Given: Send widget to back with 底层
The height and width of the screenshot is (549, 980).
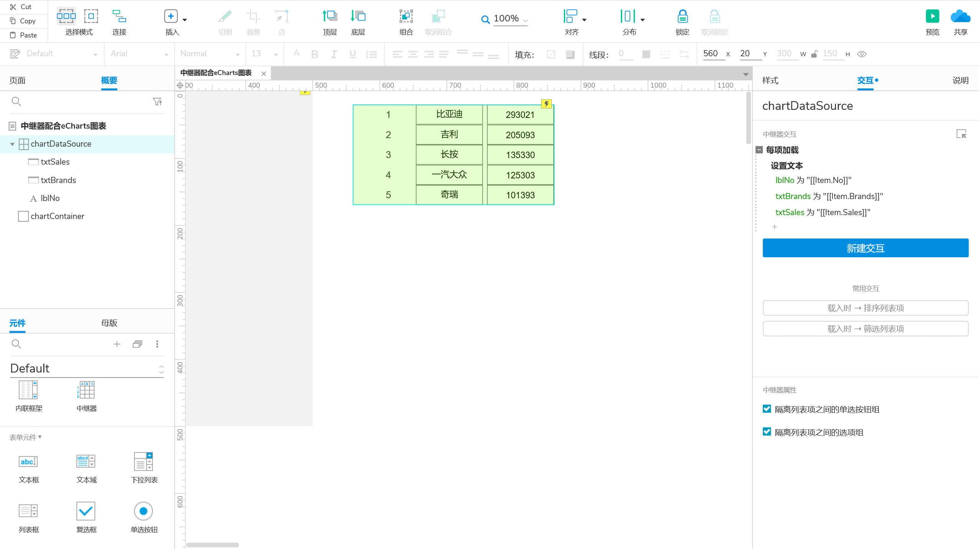Looking at the screenshot, I should click(x=358, y=22).
